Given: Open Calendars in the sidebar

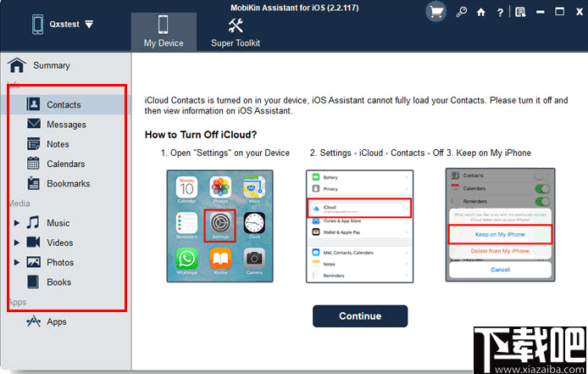Looking at the screenshot, I should tap(65, 164).
